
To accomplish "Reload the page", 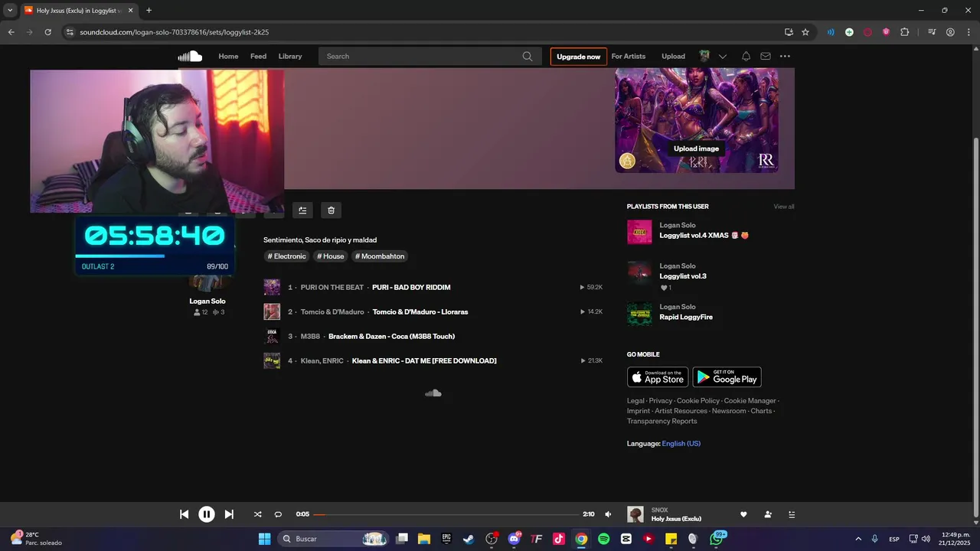I will 47,32.
